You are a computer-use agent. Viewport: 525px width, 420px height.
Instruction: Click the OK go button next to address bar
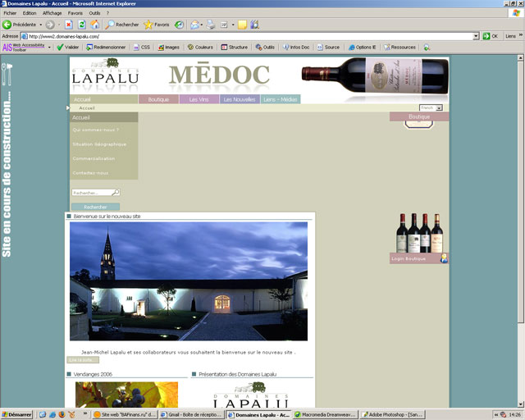491,36
